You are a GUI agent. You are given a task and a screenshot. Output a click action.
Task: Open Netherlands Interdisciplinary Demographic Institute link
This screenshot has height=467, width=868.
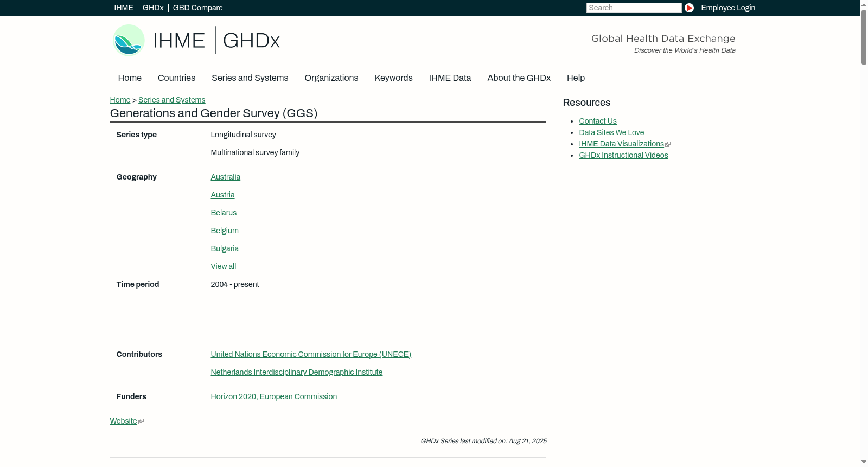click(297, 372)
